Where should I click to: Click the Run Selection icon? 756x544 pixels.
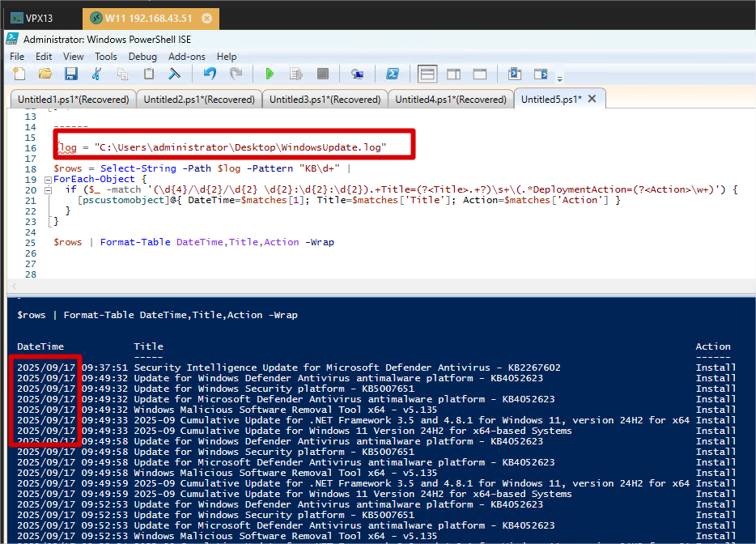tap(296, 74)
